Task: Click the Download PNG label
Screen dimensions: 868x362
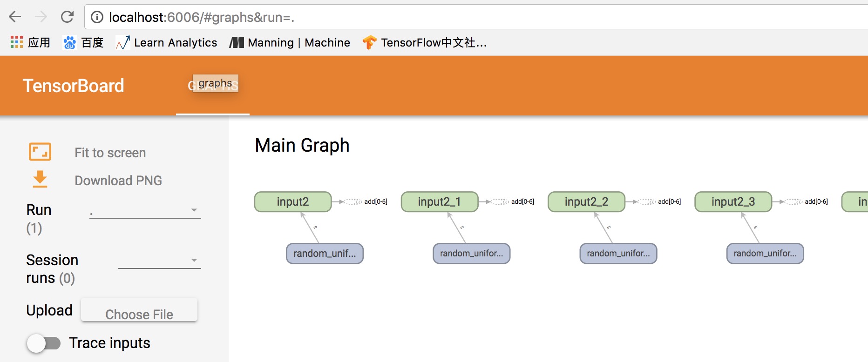Action: coord(118,181)
